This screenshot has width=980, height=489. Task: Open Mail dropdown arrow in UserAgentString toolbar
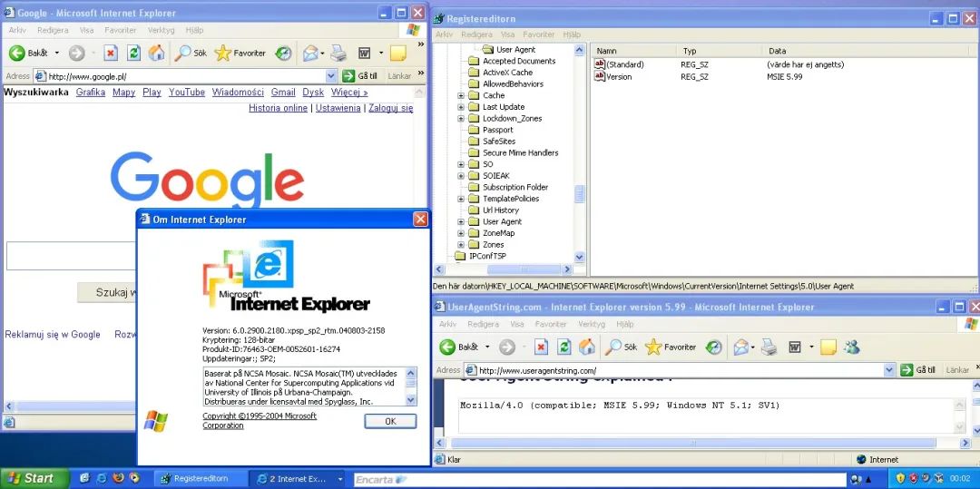click(754, 347)
